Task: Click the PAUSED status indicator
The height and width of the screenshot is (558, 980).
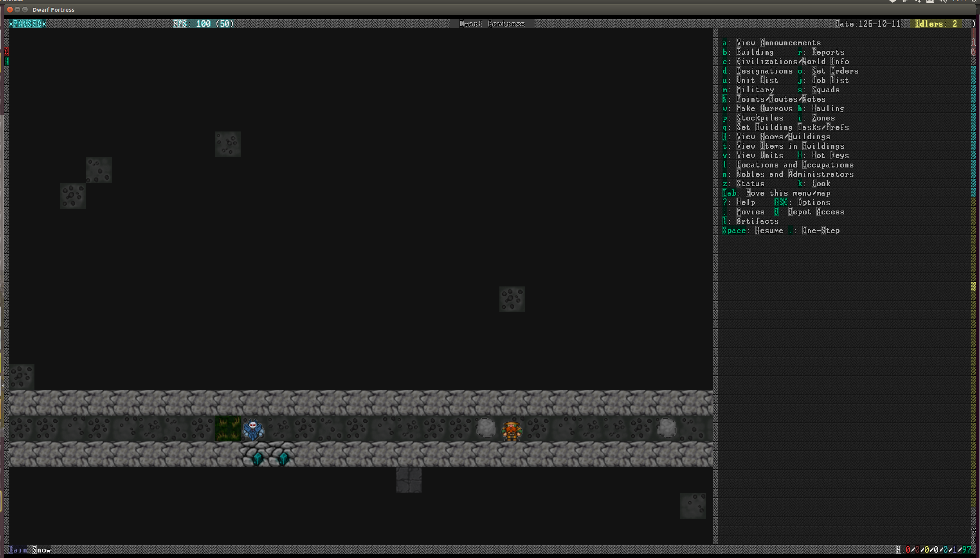Action: pos(27,24)
